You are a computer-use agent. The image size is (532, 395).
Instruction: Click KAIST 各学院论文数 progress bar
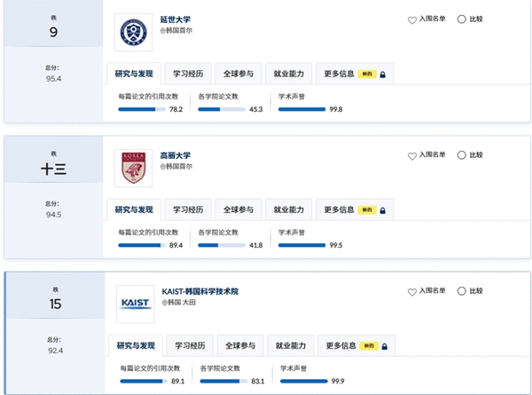(x=223, y=381)
